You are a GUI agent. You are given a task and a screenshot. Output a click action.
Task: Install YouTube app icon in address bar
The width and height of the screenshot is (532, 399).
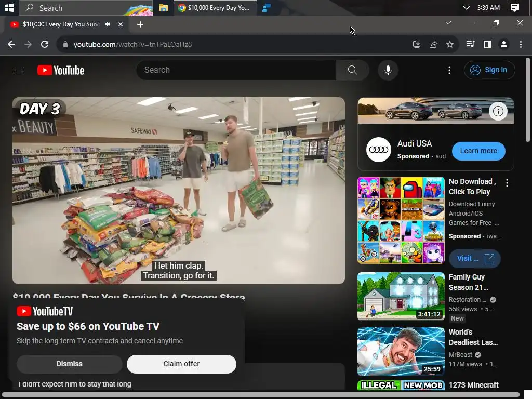[x=416, y=45]
